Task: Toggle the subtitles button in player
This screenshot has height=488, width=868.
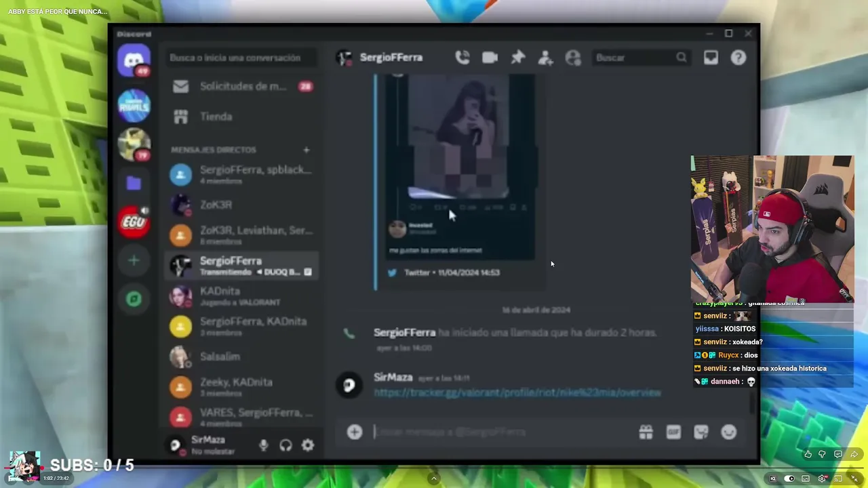Action: 806,479
